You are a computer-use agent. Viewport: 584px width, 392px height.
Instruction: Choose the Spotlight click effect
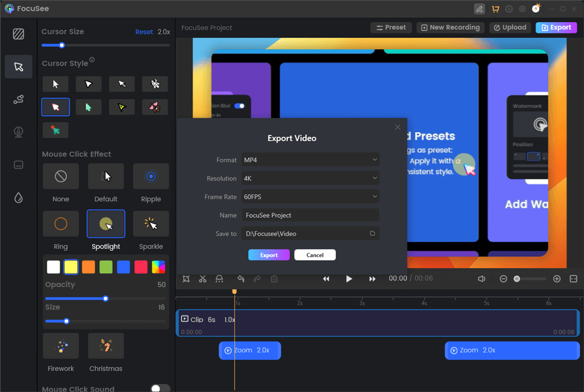click(x=106, y=224)
